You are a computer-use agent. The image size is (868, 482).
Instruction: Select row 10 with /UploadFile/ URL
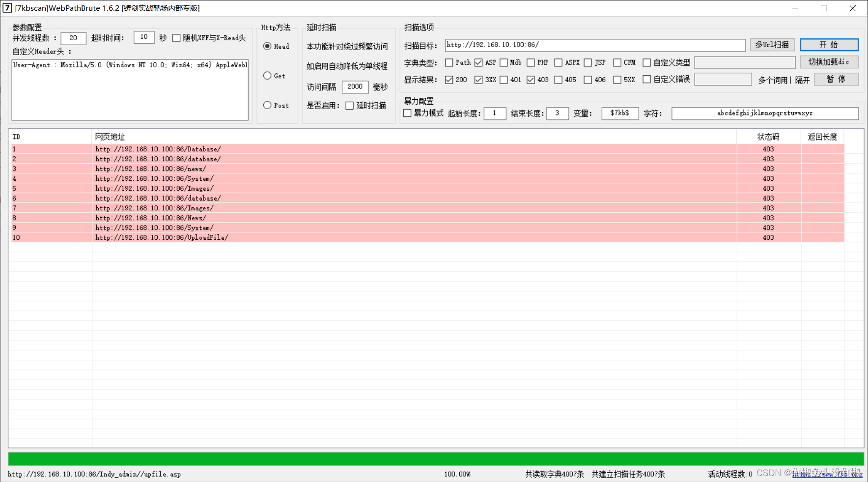click(427, 237)
